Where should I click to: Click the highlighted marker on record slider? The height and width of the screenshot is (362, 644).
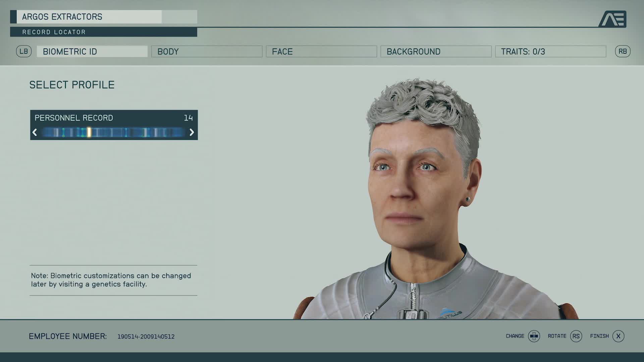pyautogui.click(x=89, y=132)
